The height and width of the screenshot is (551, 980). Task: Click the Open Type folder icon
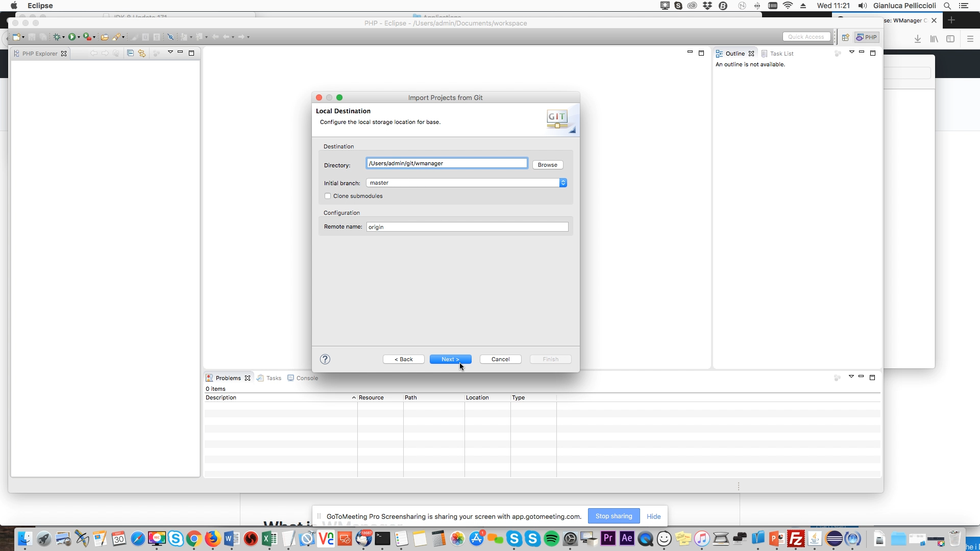(104, 37)
